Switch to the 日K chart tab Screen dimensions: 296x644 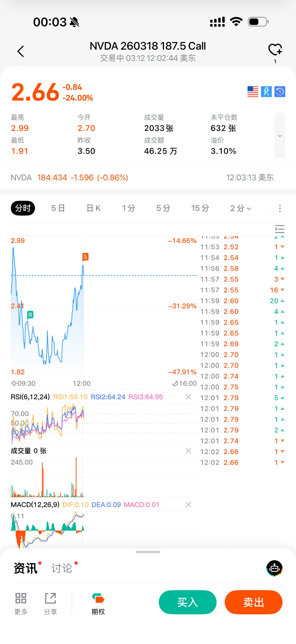pyautogui.click(x=93, y=208)
